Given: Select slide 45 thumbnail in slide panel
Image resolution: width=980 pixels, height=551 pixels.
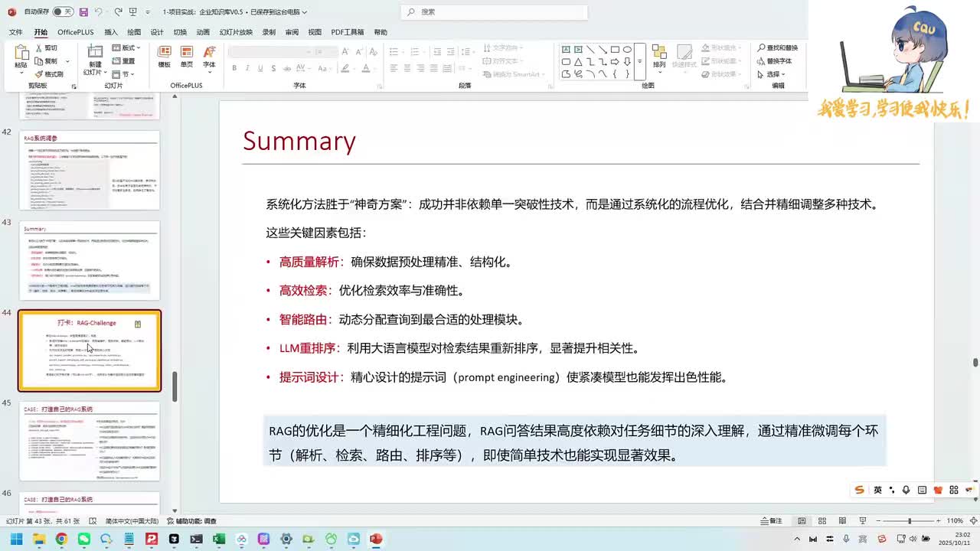Looking at the screenshot, I should point(90,442).
